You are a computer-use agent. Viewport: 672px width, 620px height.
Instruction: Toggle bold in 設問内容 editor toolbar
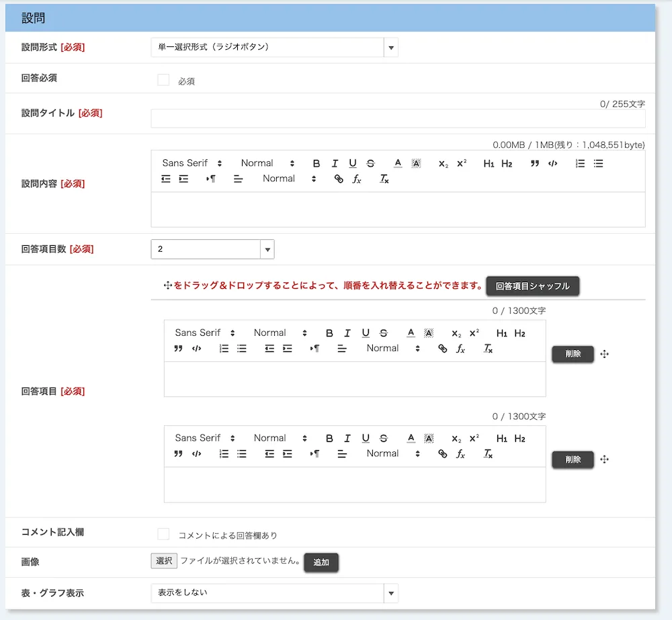[x=317, y=163]
